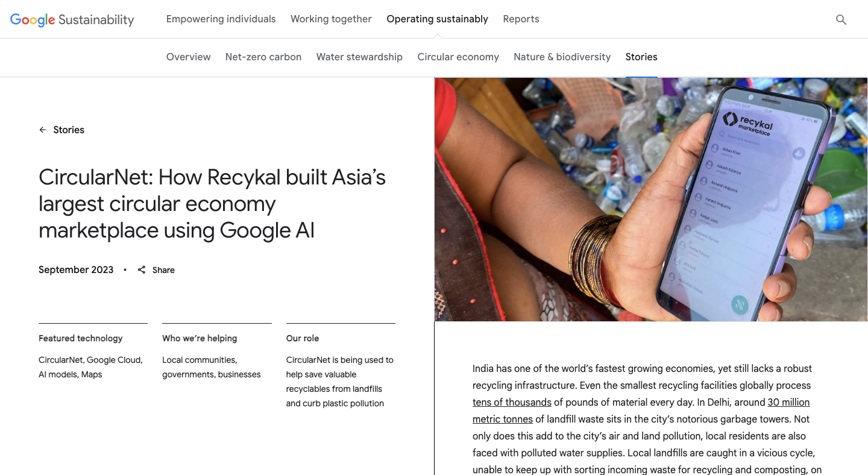Viewport: 868px width, 475px height.
Task: Click the Recykal marketplace phone photo
Action: pos(651,199)
